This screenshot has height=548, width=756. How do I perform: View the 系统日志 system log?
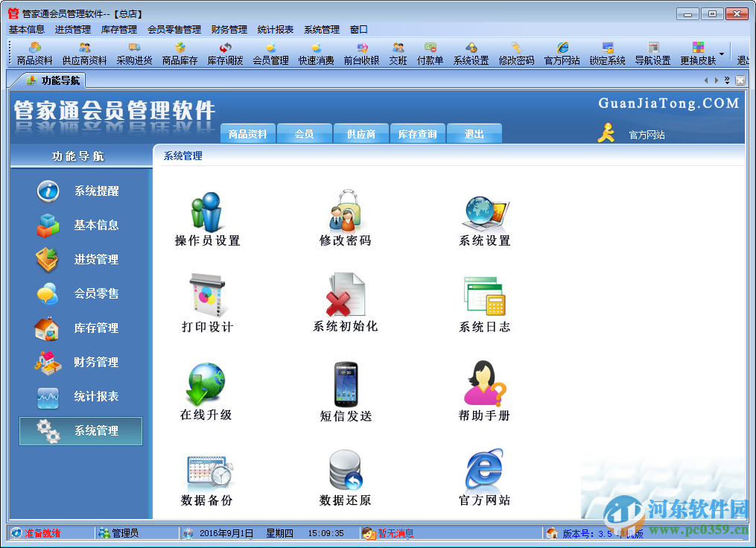pos(483,296)
